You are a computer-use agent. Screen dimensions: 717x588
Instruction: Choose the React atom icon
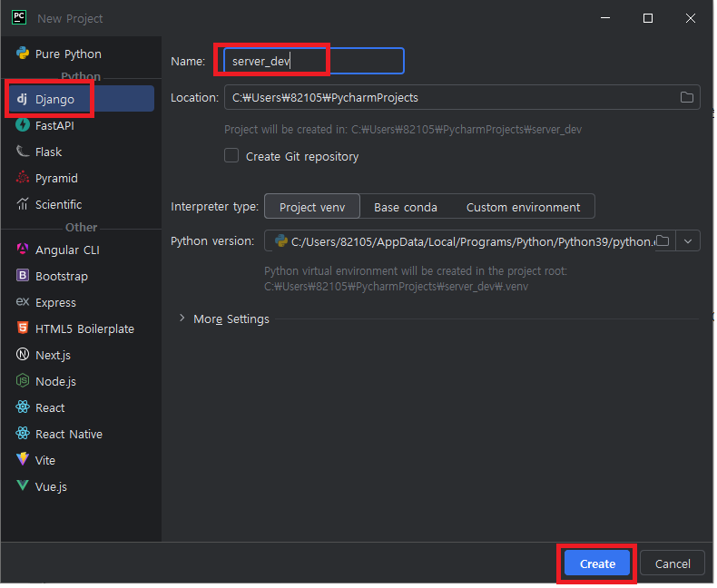(x=23, y=407)
